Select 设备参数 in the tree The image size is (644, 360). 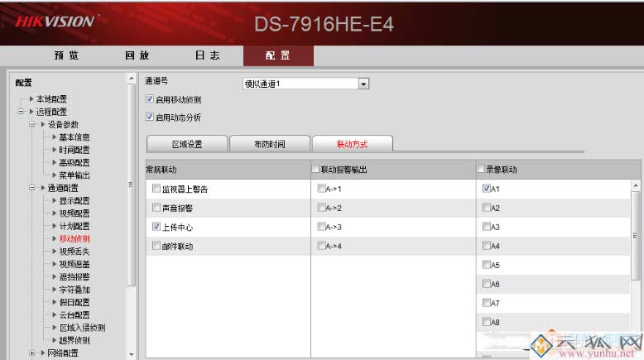pyautogui.click(x=63, y=124)
